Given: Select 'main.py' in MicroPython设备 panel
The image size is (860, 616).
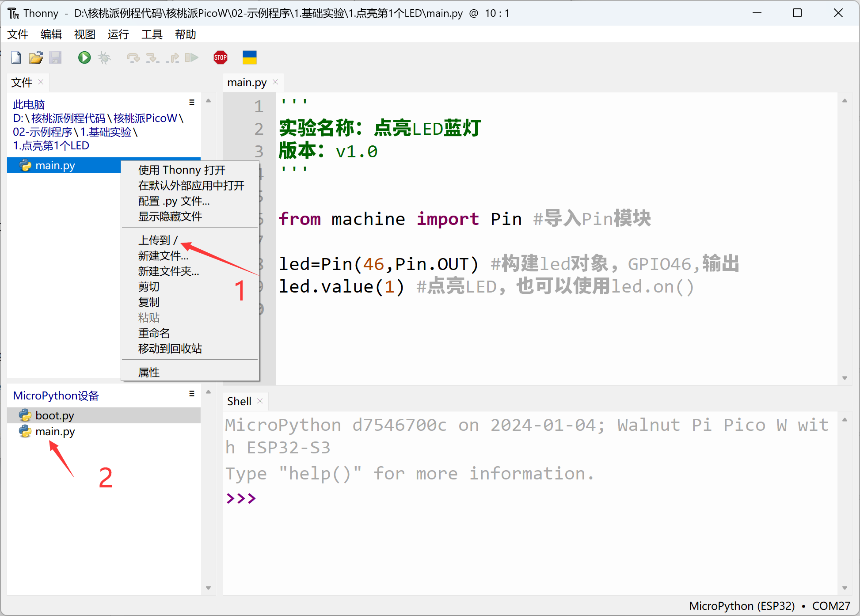Looking at the screenshot, I should coord(55,431).
